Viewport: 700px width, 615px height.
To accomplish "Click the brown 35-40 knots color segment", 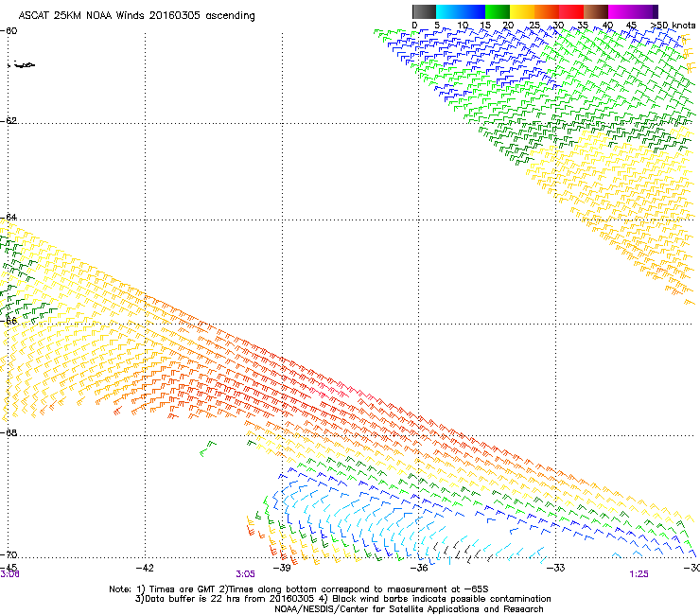I will tap(596, 11).
